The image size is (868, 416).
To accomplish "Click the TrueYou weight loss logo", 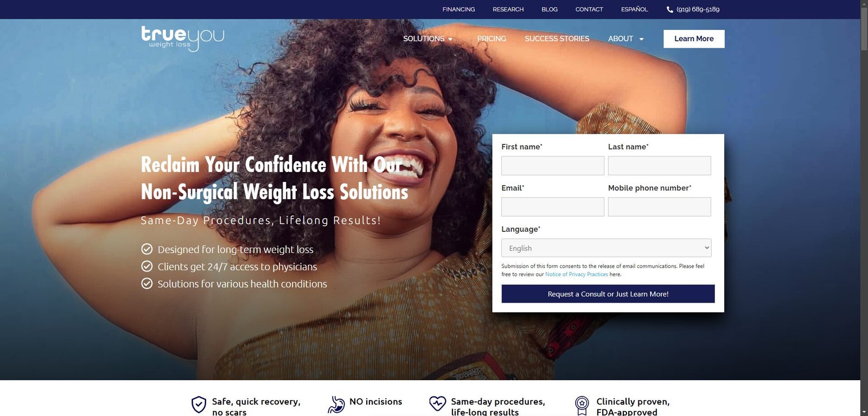I will 182,39.
